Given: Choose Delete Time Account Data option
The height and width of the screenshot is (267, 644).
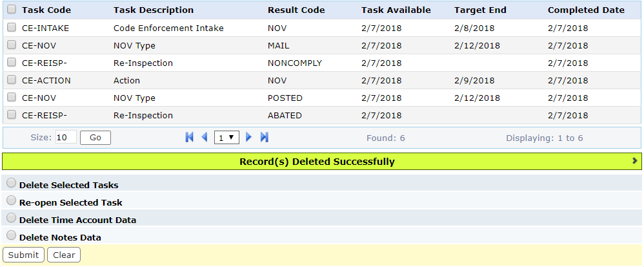Looking at the screenshot, I should tap(12, 218).
